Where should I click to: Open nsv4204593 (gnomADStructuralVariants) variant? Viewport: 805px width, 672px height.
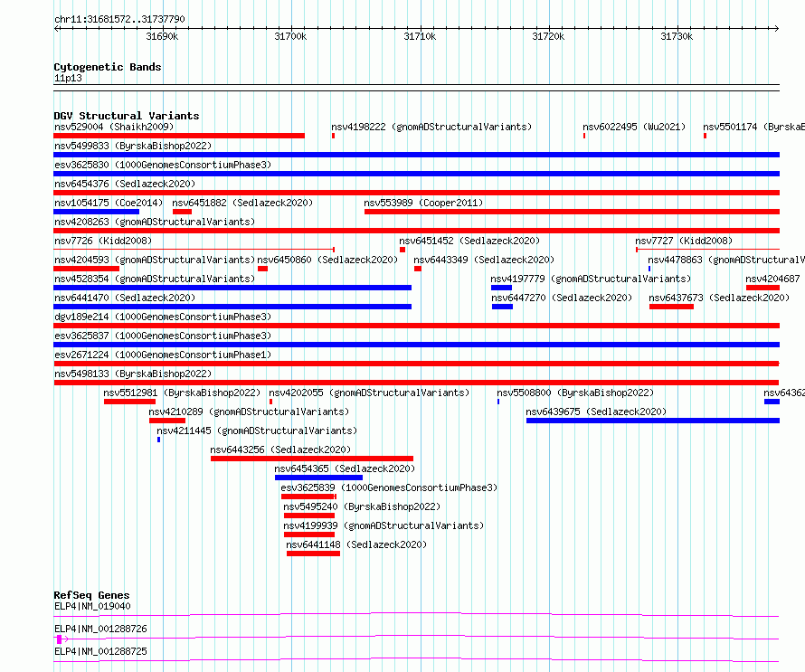point(155,260)
